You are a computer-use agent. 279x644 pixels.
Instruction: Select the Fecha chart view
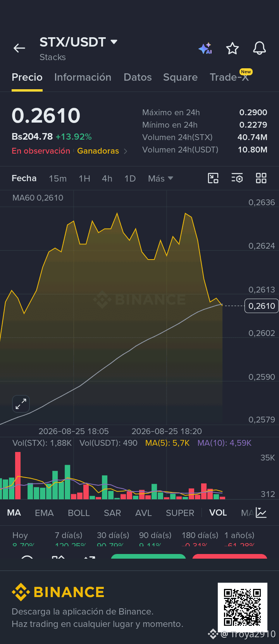click(x=24, y=178)
